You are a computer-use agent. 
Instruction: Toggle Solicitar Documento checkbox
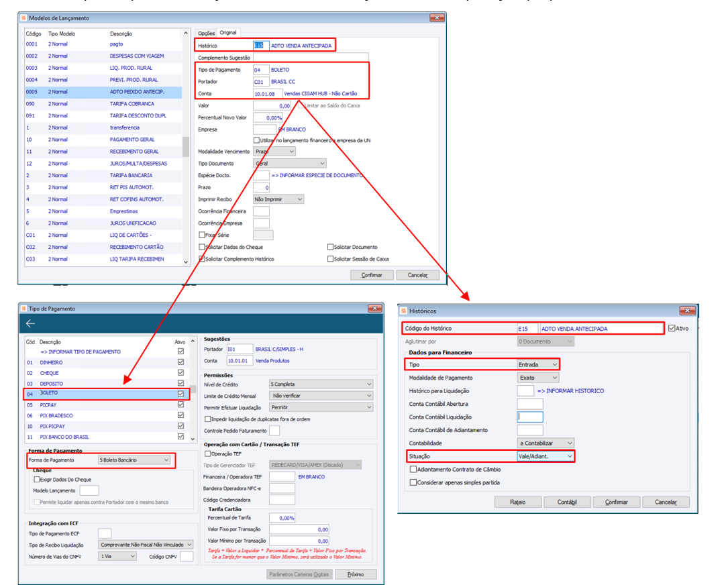330,247
